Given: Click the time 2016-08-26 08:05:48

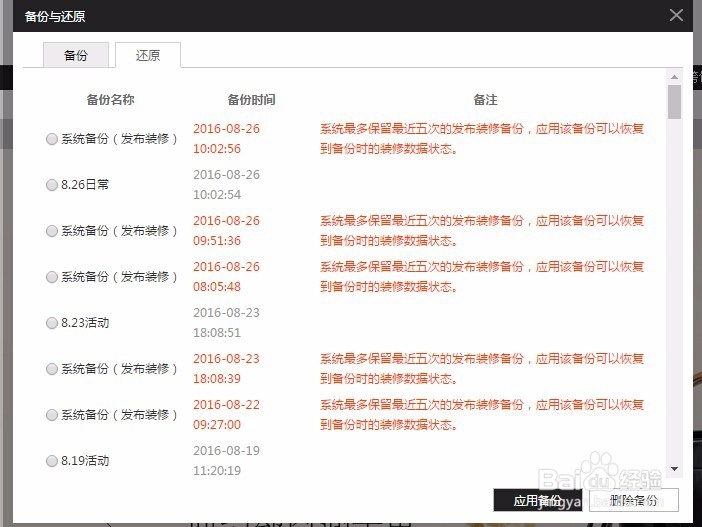Looking at the screenshot, I should 227,277.
